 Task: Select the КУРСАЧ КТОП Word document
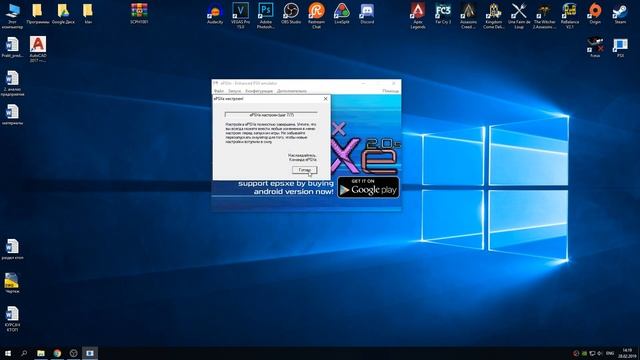tap(12, 318)
